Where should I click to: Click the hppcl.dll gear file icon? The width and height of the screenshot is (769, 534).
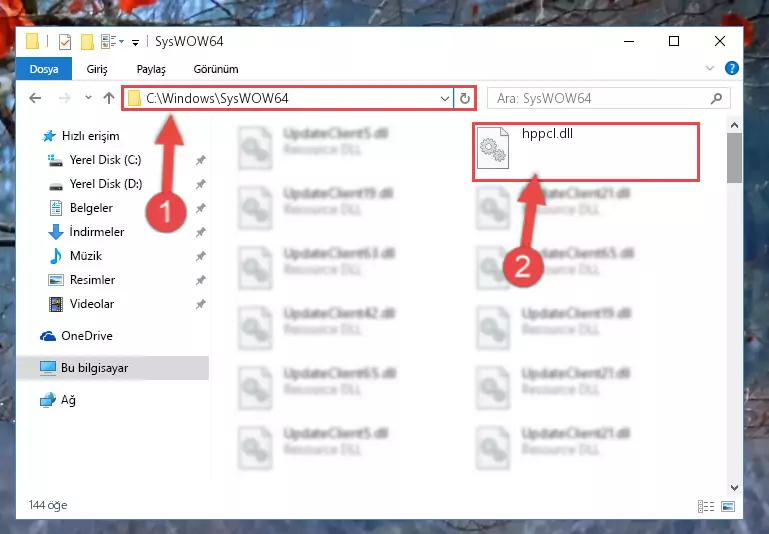click(x=493, y=148)
